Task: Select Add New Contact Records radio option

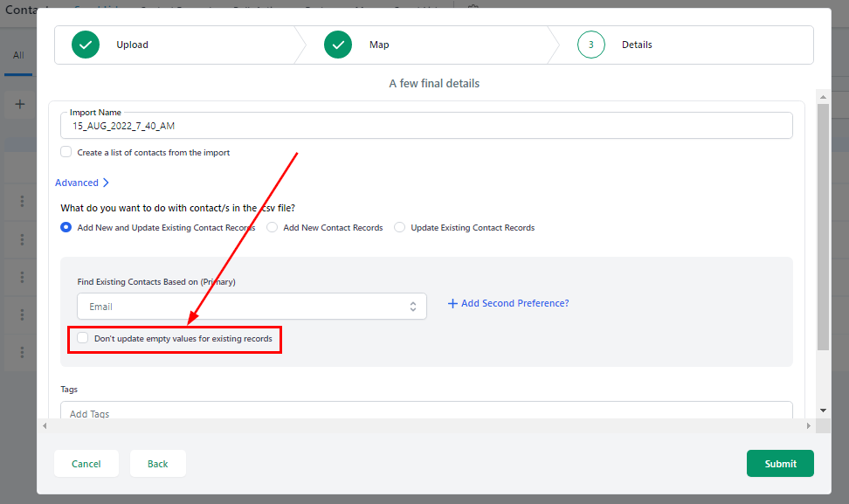Action: (x=273, y=227)
